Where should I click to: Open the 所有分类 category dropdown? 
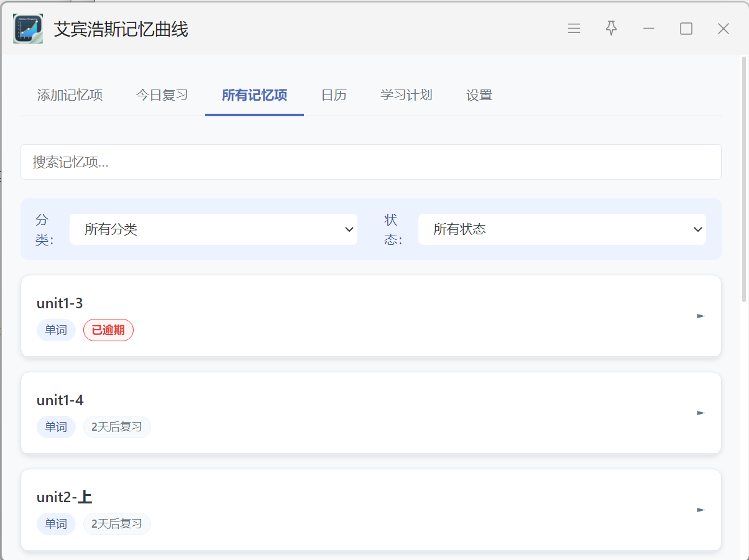[213, 229]
